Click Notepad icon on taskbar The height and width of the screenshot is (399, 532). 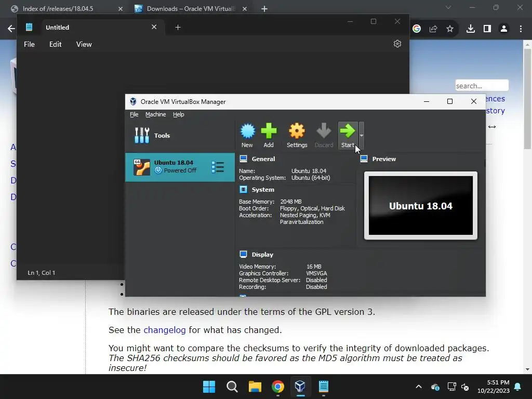pyautogui.click(x=323, y=387)
